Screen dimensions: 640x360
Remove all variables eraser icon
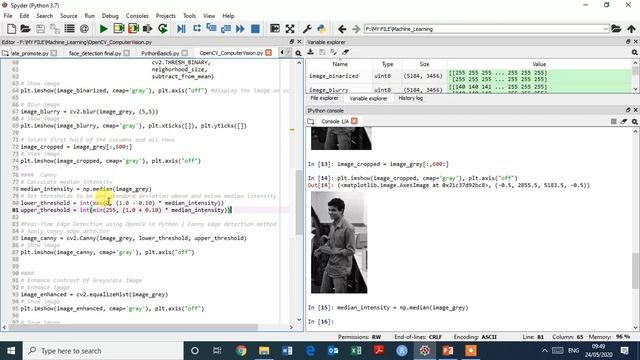coord(346,52)
